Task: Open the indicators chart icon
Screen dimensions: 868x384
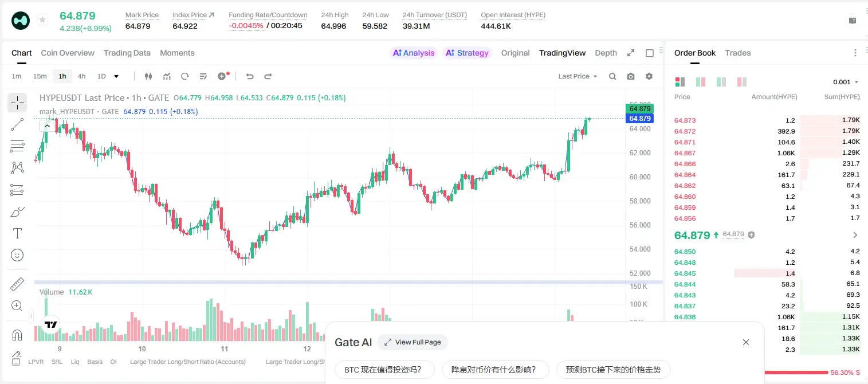Action: tap(167, 76)
